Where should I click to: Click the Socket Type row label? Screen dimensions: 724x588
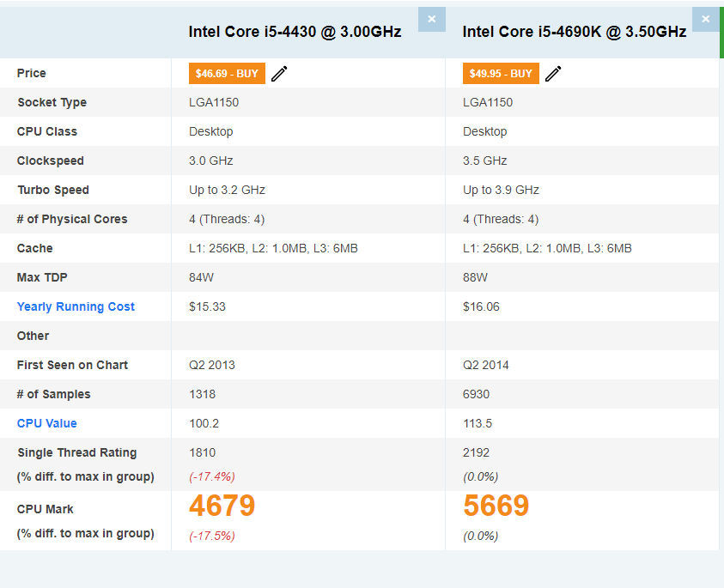click(52, 102)
